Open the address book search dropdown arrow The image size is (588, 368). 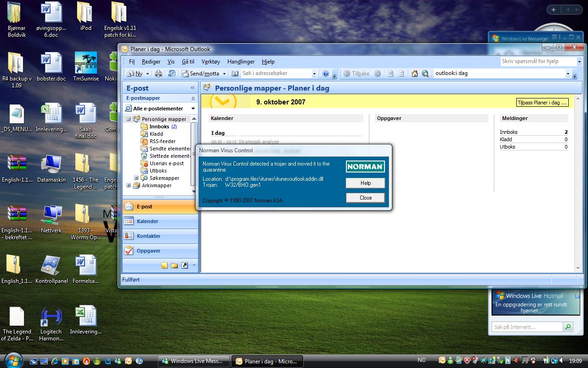point(314,74)
